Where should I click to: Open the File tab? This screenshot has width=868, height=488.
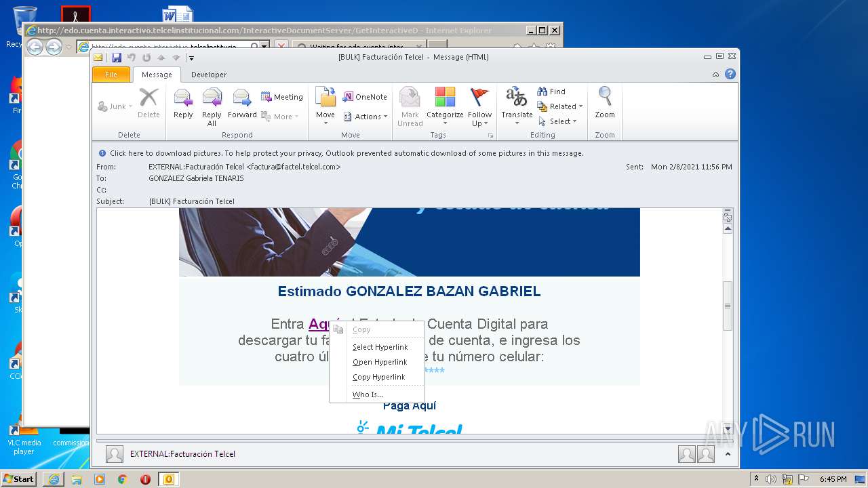[111, 75]
